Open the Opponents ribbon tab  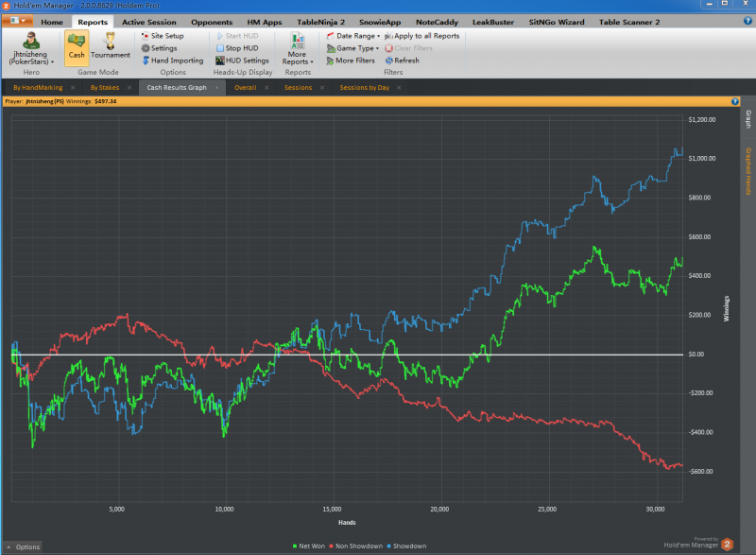click(x=212, y=21)
